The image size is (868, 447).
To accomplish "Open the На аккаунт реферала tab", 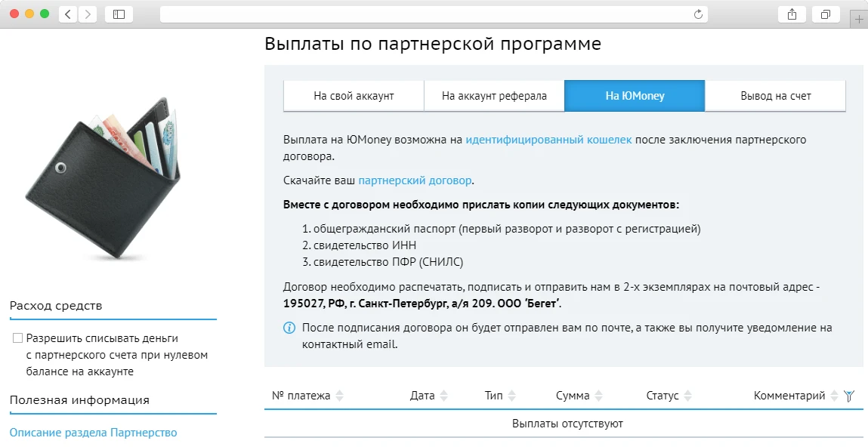I will 493,95.
